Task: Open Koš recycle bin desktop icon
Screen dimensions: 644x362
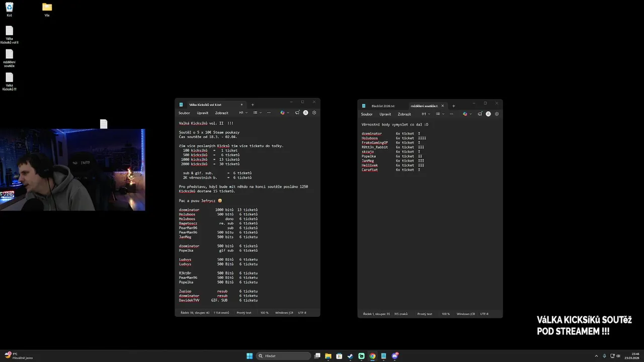Action: click(x=9, y=9)
